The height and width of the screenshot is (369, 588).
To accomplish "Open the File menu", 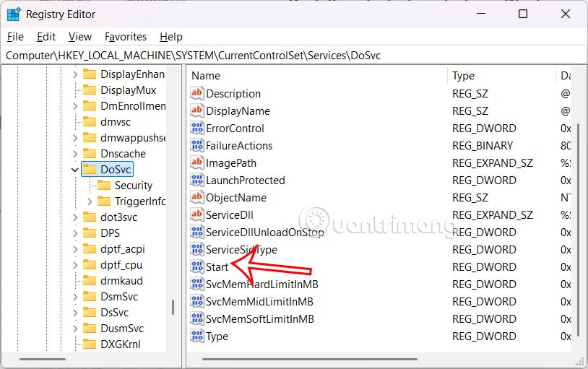I will click(x=15, y=37).
